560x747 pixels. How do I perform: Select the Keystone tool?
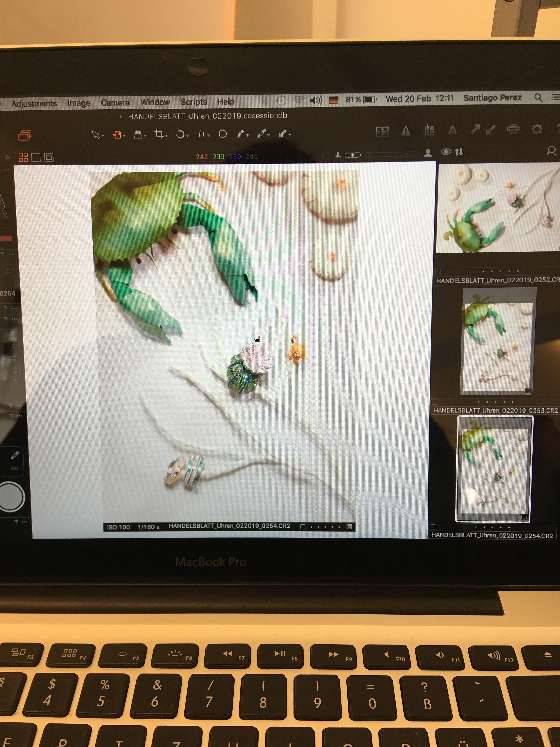(201, 134)
